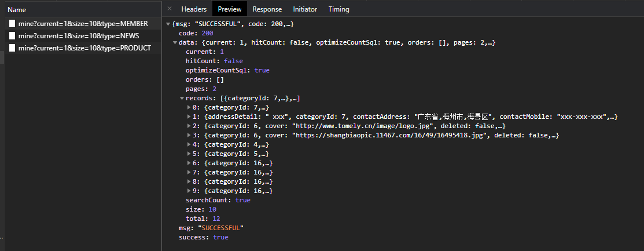Expand record 0 in records array
This screenshot has width=644, height=251.
pyautogui.click(x=189, y=108)
